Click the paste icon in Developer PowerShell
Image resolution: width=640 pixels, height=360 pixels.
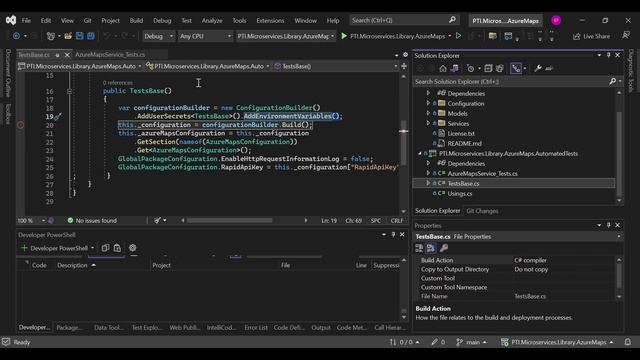pyautogui.click(x=117, y=248)
